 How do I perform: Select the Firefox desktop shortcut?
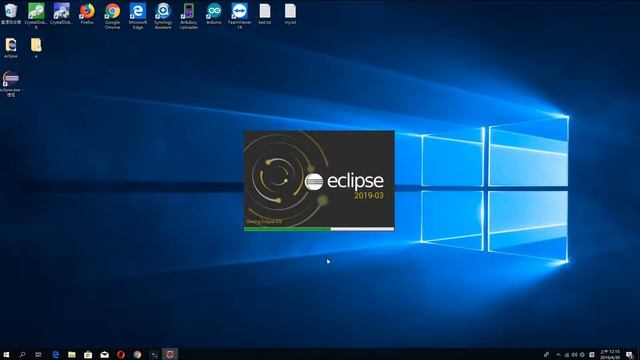[87, 13]
